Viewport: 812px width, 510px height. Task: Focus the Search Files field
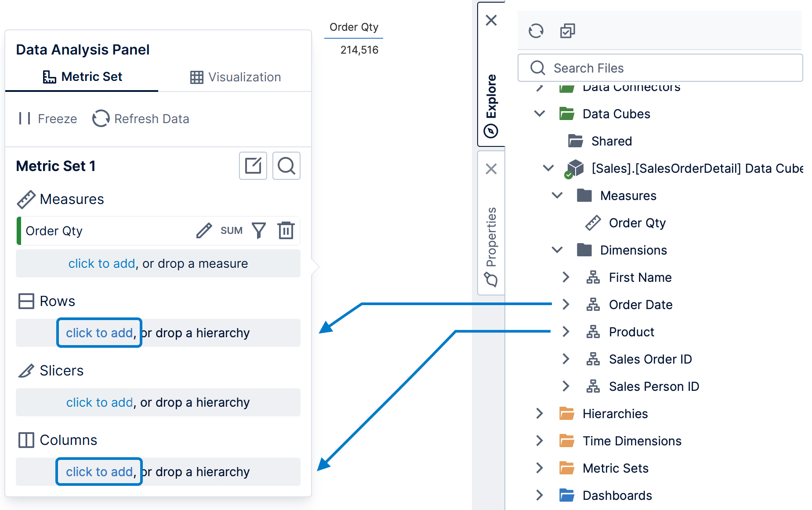660,68
